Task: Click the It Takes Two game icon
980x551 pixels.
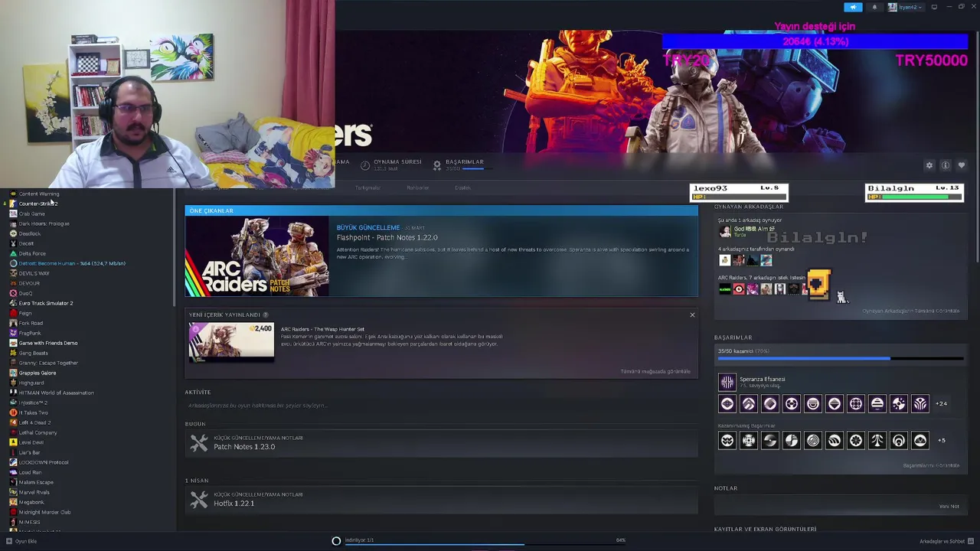Action: [13, 412]
